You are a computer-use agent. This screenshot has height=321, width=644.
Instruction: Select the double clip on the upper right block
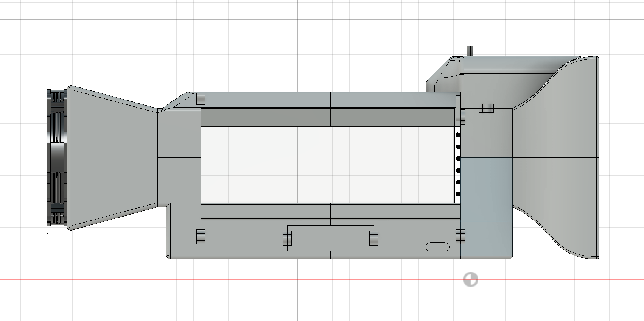click(486, 108)
